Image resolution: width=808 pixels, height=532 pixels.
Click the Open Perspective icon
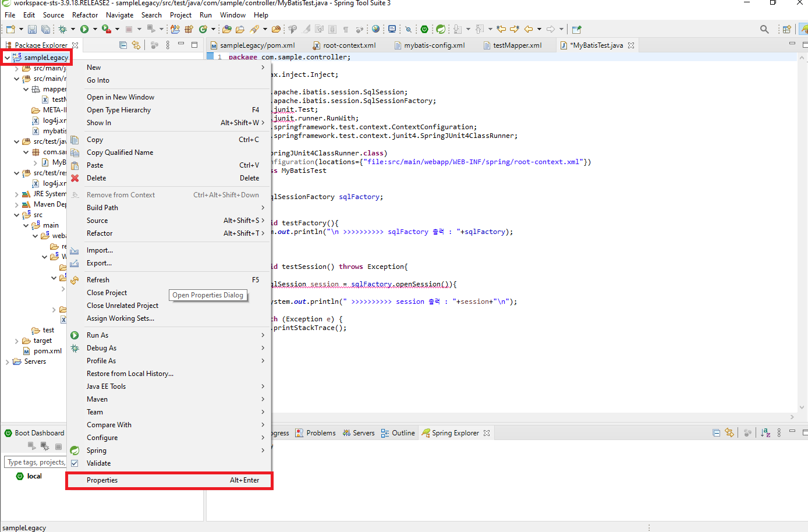786,29
